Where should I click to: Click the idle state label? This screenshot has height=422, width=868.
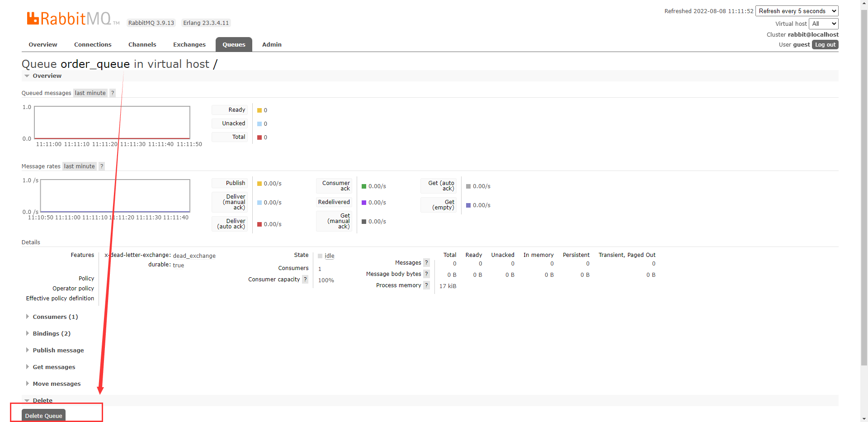click(330, 256)
